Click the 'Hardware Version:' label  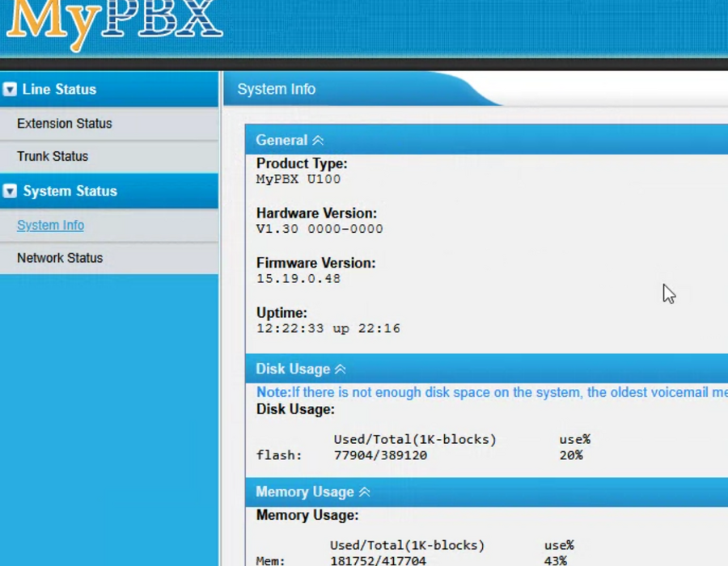[316, 213]
